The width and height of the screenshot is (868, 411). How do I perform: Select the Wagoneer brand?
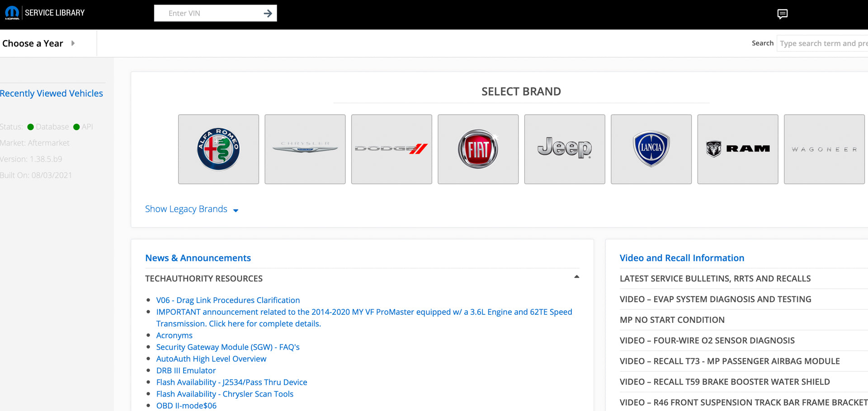point(824,149)
